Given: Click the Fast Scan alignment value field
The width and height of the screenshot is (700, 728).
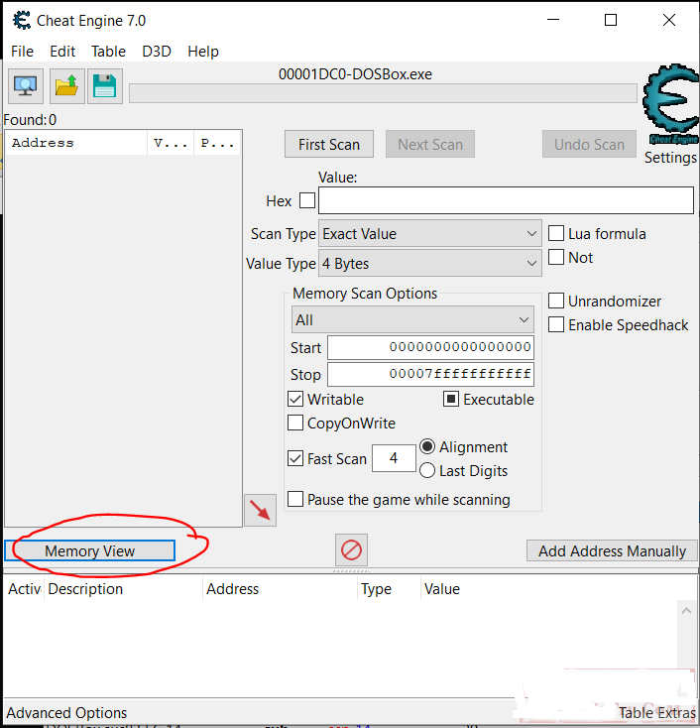Looking at the screenshot, I should point(394,458).
